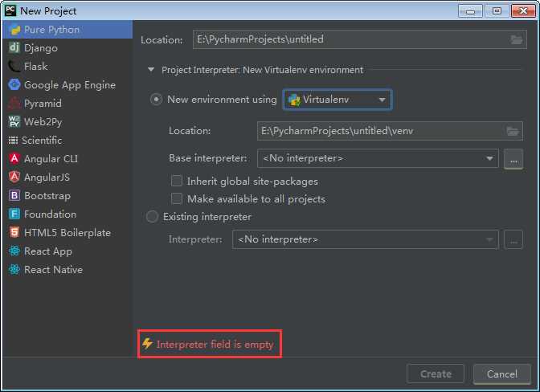
Task: Click the React App icon
Action: pos(14,251)
